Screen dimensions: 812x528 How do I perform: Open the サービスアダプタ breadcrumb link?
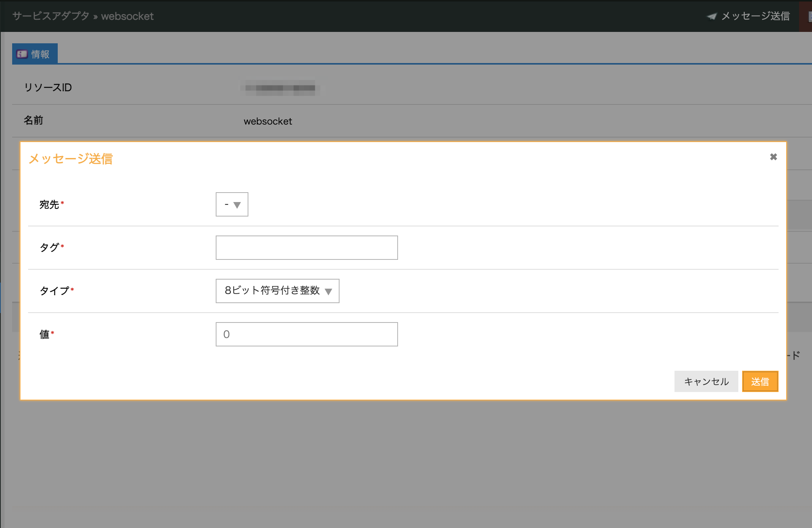51,16
